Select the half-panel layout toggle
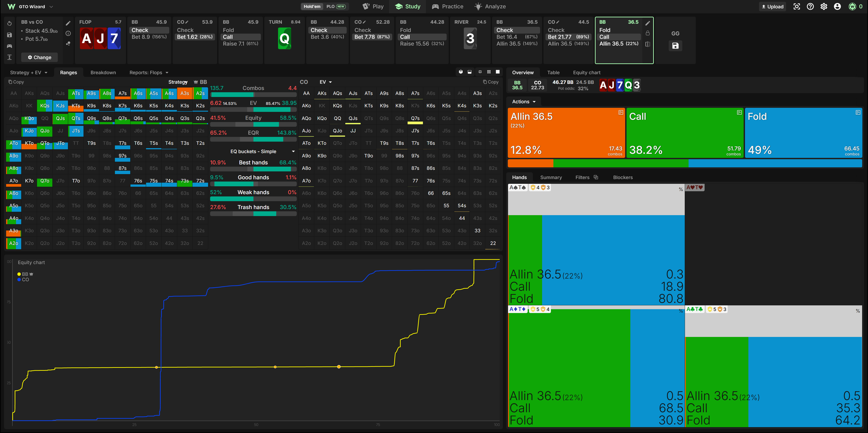Image resolution: width=868 pixels, height=433 pixels. pyautogui.click(x=469, y=72)
